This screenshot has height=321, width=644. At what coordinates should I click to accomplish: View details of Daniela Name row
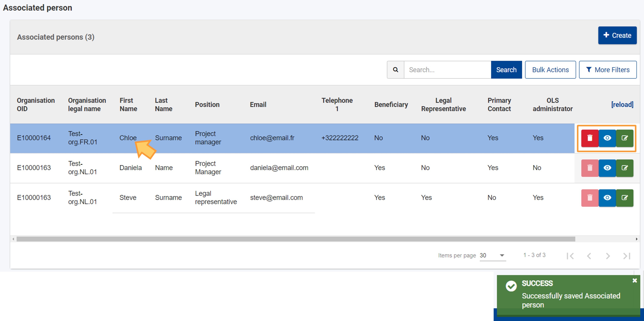coord(607,168)
